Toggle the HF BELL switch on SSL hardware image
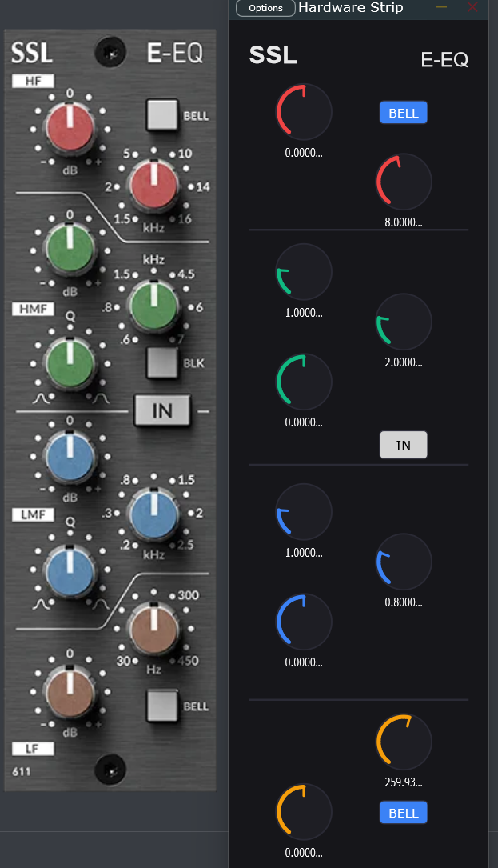This screenshot has height=868, width=498. (x=162, y=114)
